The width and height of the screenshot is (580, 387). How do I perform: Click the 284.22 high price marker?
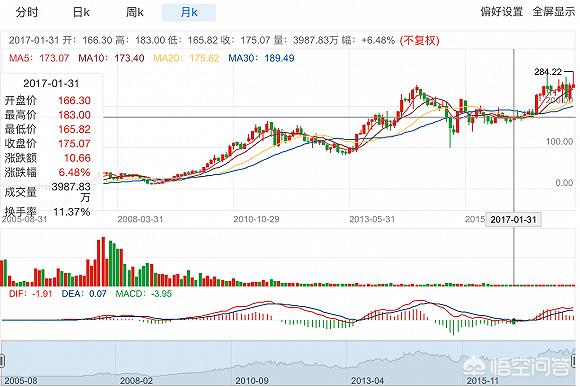[548, 72]
